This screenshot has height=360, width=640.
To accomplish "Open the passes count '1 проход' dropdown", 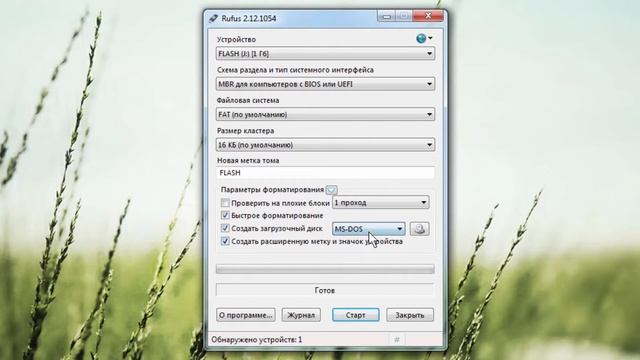I will click(381, 202).
